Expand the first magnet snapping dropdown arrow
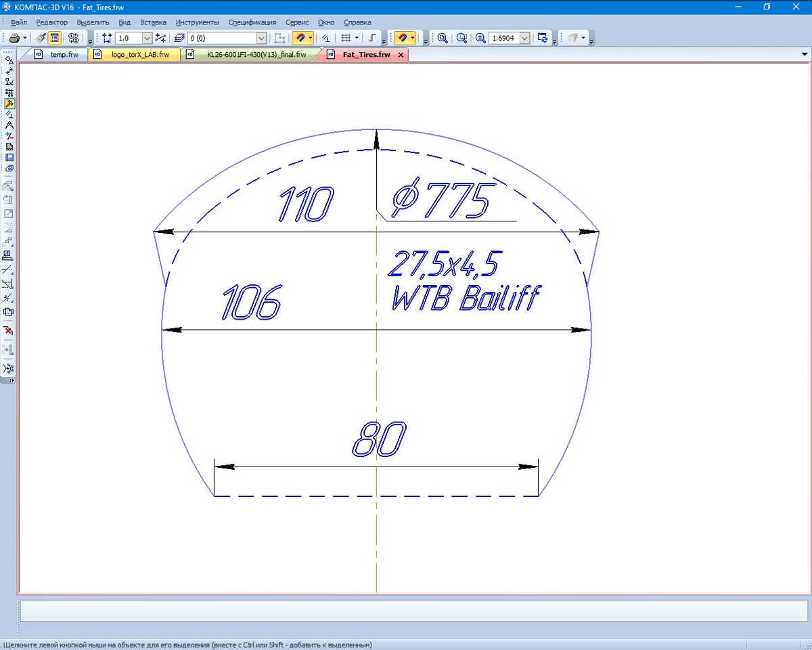 [x=310, y=39]
